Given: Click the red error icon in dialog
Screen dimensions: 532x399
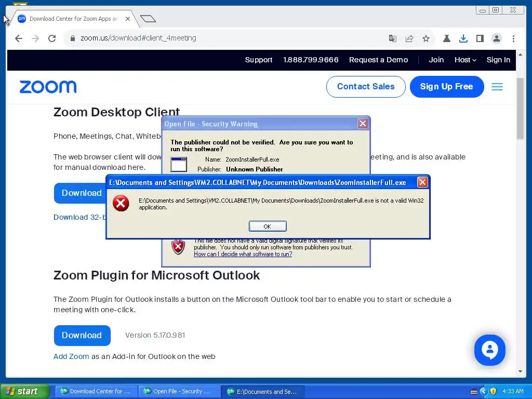Looking at the screenshot, I should click(121, 203).
